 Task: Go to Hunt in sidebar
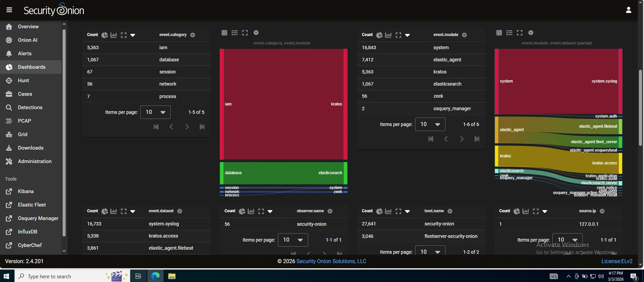point(24,81)
